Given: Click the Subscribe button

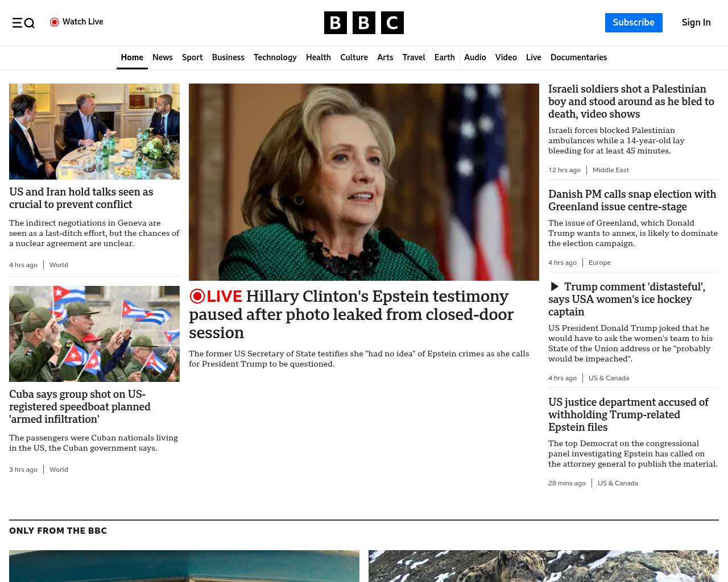Looking at the screenshot, I should tap(634, 23).
